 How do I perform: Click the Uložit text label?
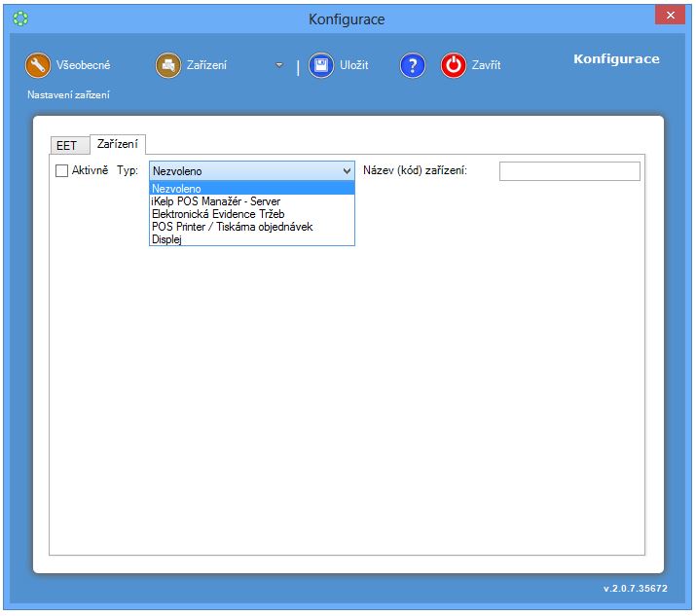pos(353,65)
